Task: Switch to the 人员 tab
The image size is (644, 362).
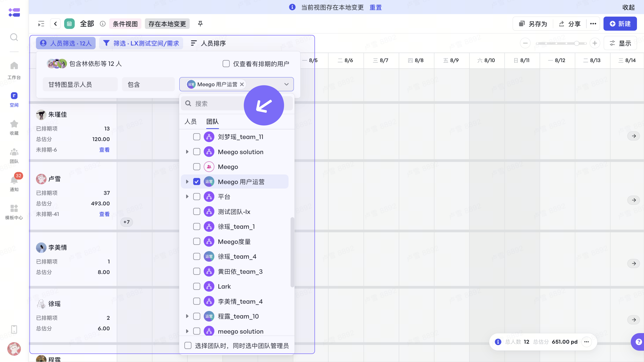Action: [191, 122]
